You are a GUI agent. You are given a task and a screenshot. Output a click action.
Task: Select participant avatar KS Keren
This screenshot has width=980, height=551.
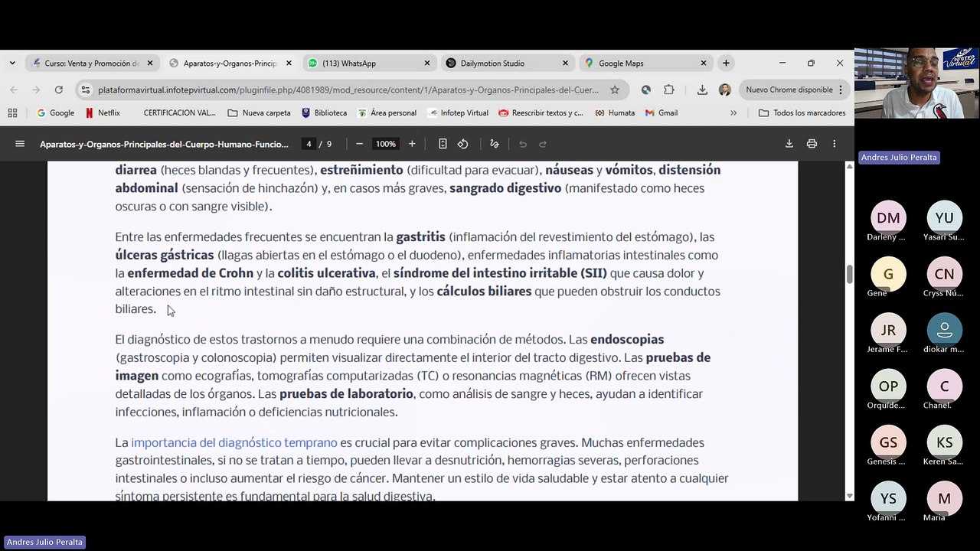(x=944, y=442)
